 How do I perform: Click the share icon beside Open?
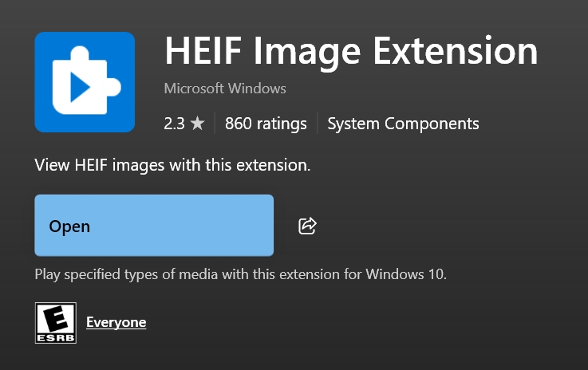pos(307,226)
